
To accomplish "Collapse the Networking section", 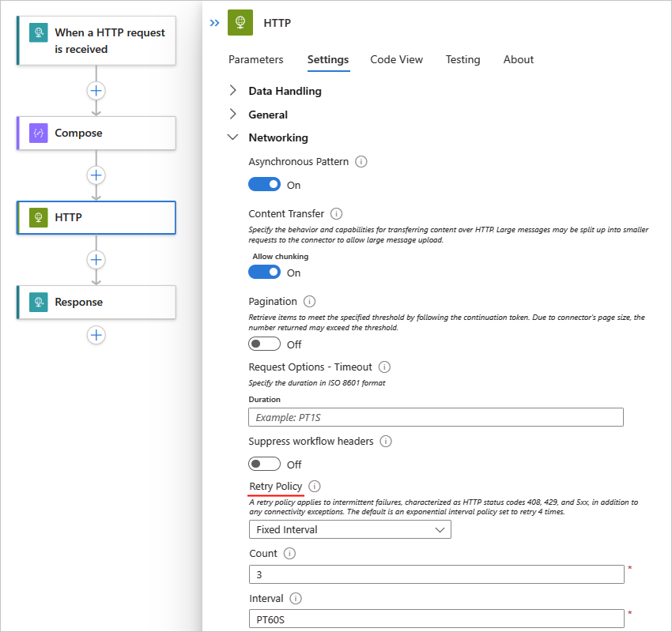I will [232, 137].
